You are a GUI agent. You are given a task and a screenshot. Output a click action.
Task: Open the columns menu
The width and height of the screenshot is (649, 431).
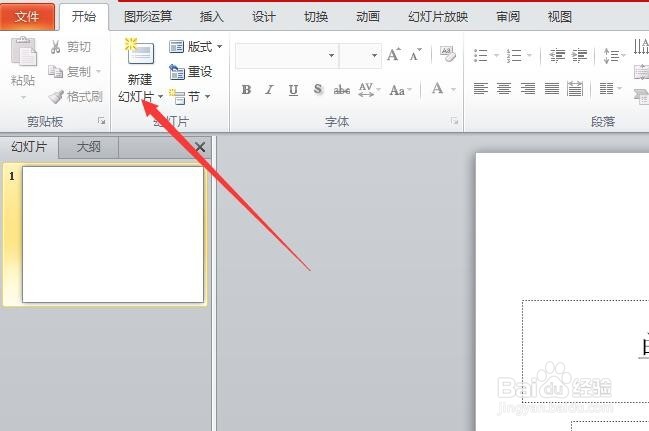(x=611, y=88)
